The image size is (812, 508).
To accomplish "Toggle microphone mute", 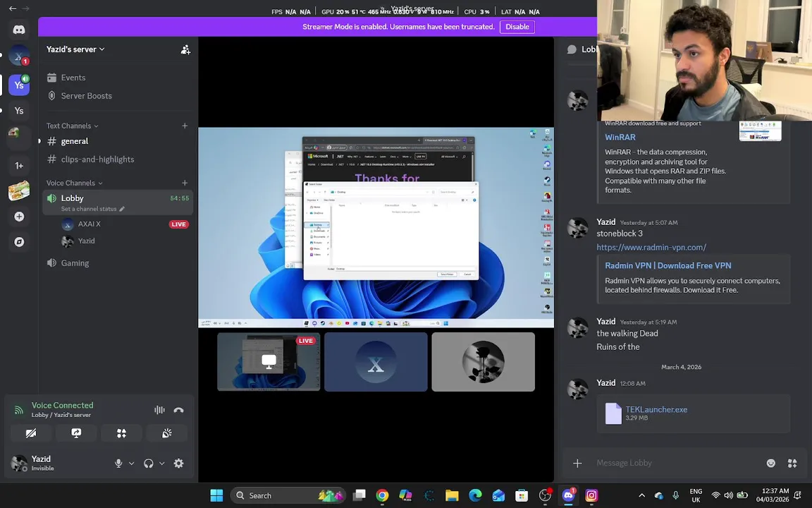I will pos(118,464).
